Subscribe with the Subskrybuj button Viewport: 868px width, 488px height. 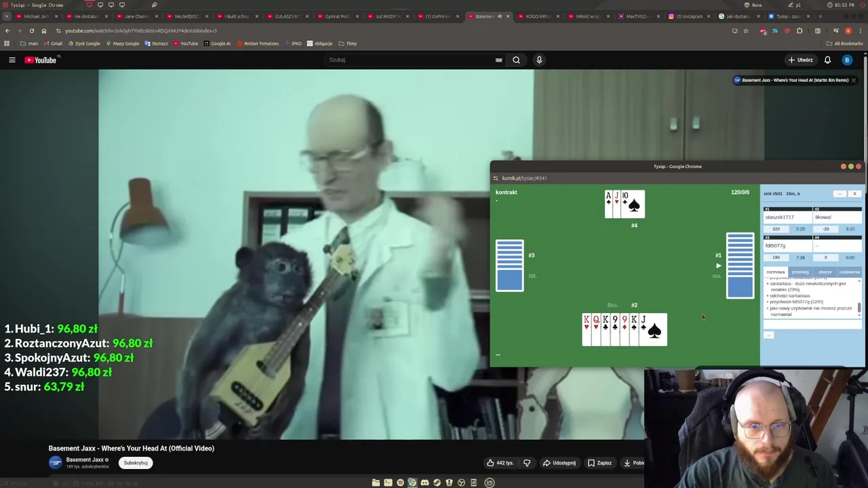pos(136,463)
